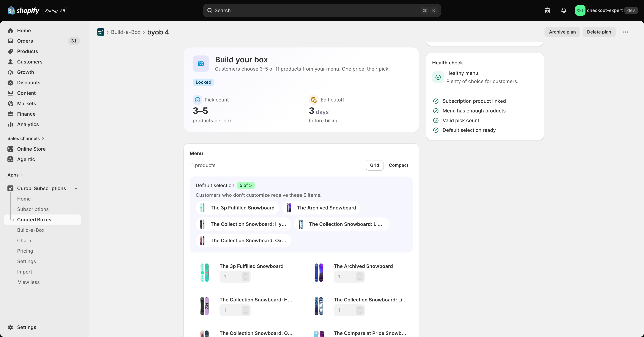Increase quantity for The 3p Fulfilled Snowboard
This screenshot has height=337, width=644.
[245, 274]
